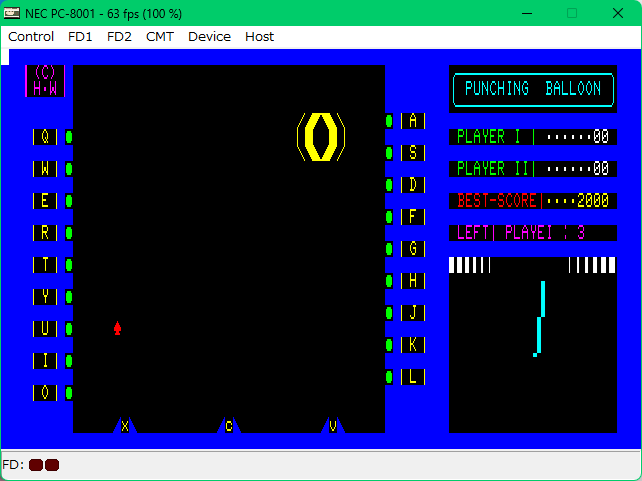Click the L key label on right
Screen dimensions: 642x481
coord(412,377)
